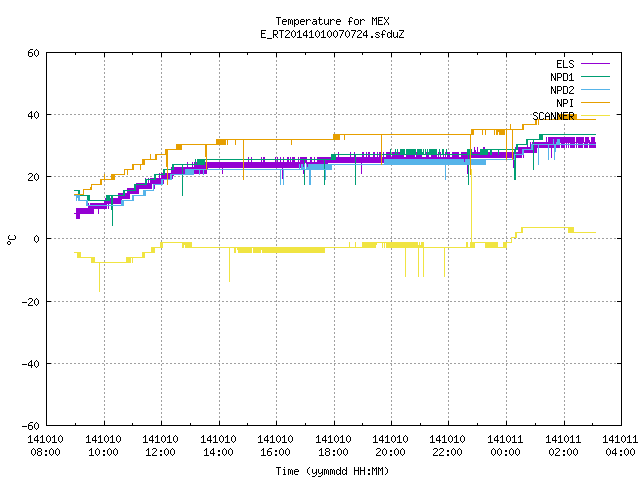Click the x-axis label 141011 02:00

point(564,446)
